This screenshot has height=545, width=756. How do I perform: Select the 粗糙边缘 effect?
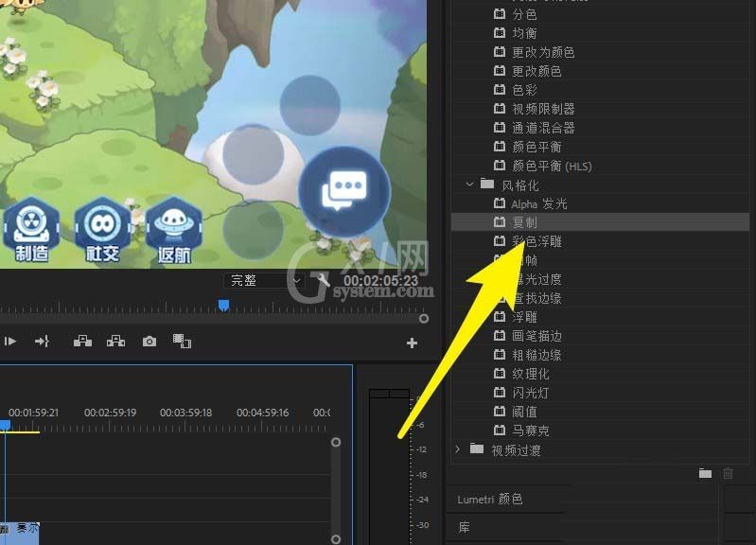(x=537, y=355)
